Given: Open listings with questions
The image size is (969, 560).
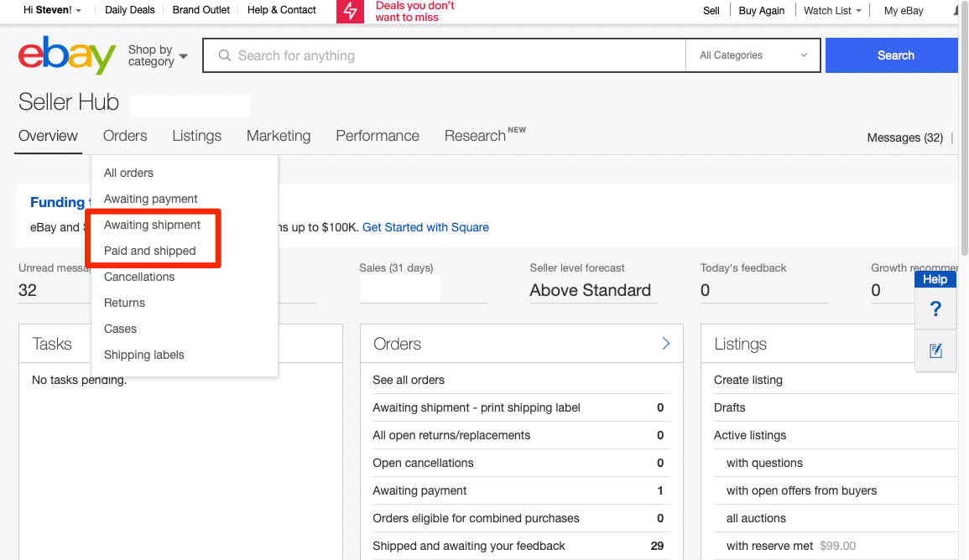Looking at the screenshot, I should 764,463.
